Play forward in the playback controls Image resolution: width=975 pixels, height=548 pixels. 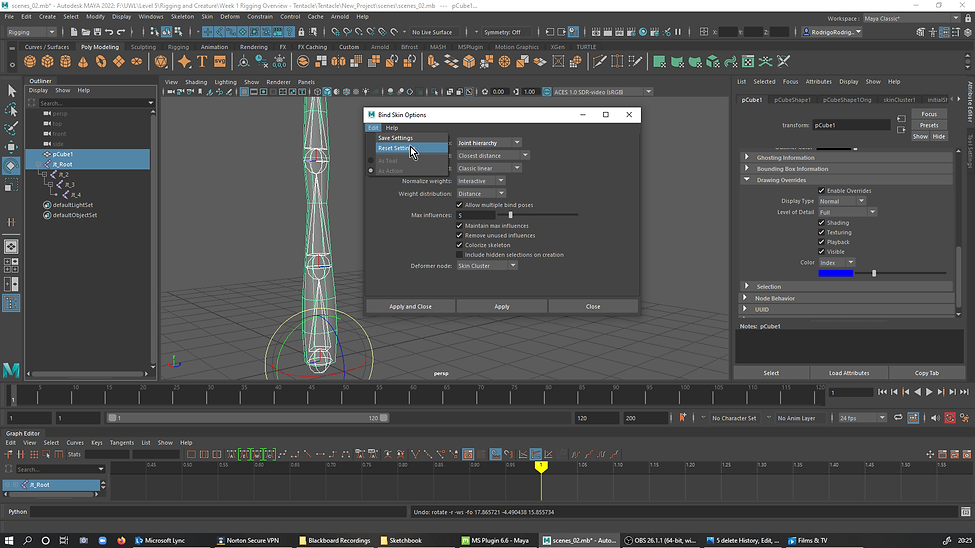click(929, 392)
